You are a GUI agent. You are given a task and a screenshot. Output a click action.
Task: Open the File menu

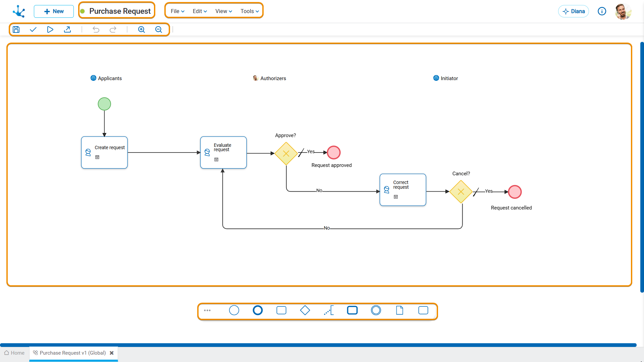pos(177,11)
